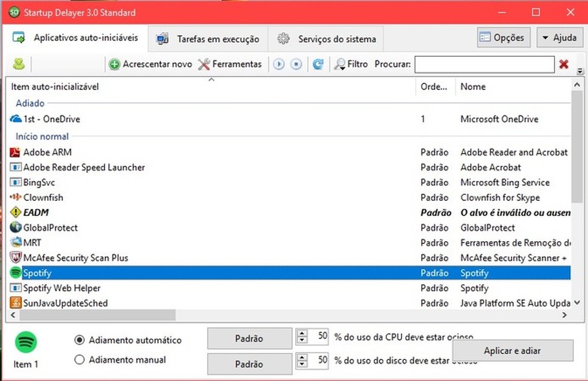Screen dimensions: 588x381
Task: Click the red X to clear the search
Action: (x=563, y=64)
